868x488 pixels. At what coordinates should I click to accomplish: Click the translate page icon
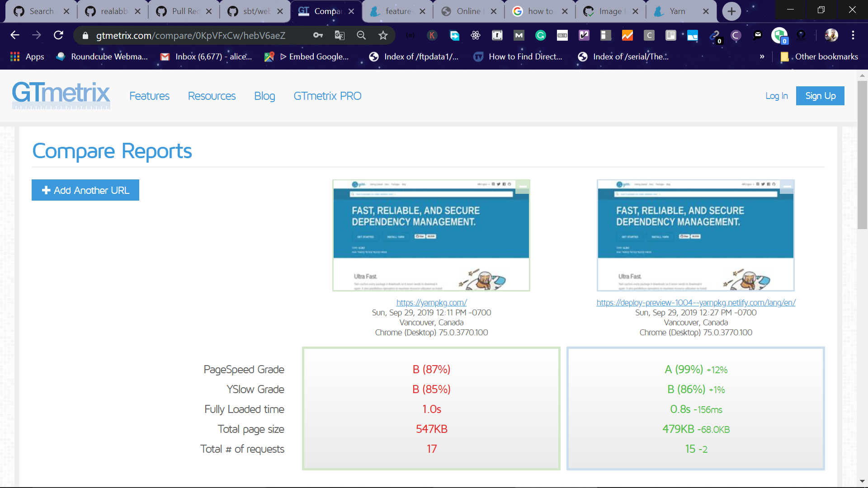pyautogui.click(x=340, y=35)
